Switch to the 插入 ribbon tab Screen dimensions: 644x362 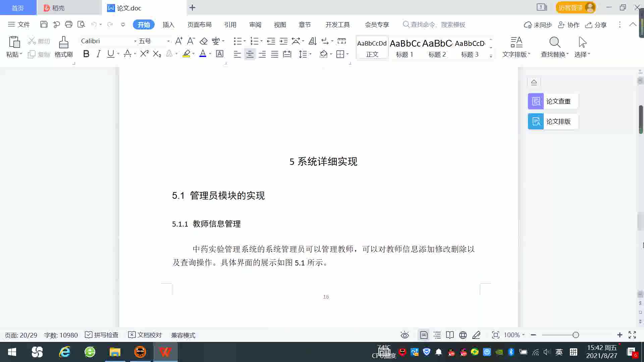pos(168,24)
